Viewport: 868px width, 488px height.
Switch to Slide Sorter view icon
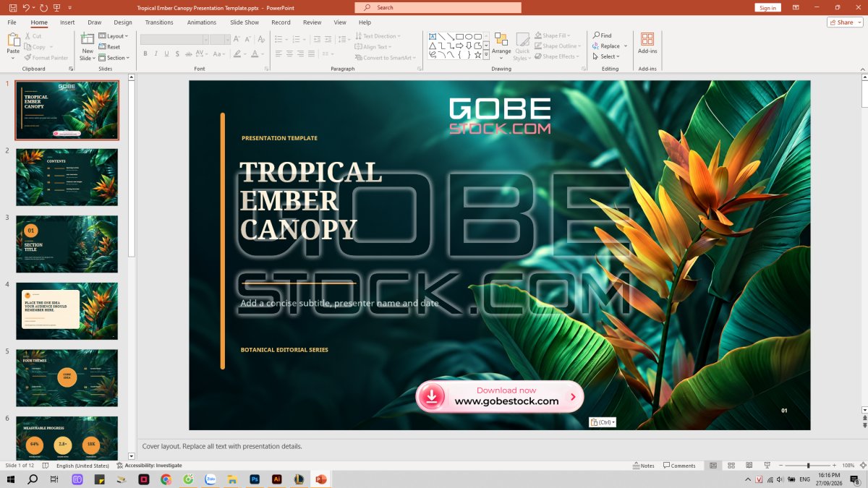[x=731, y=466]
